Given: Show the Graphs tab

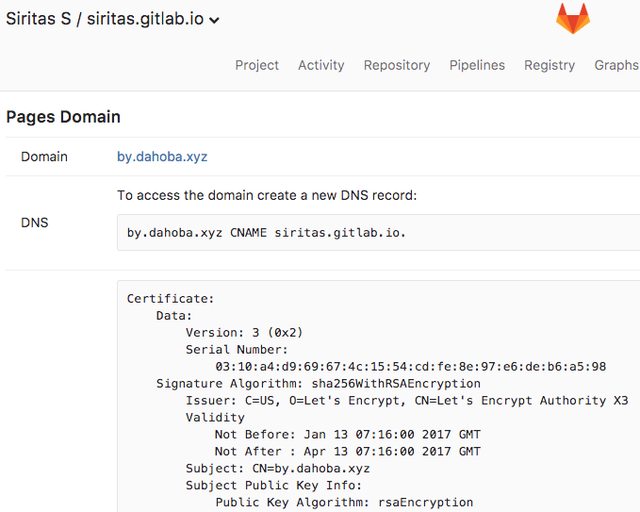Looking at the screenshot, I should pyautogui.click(x=616, y=65).
